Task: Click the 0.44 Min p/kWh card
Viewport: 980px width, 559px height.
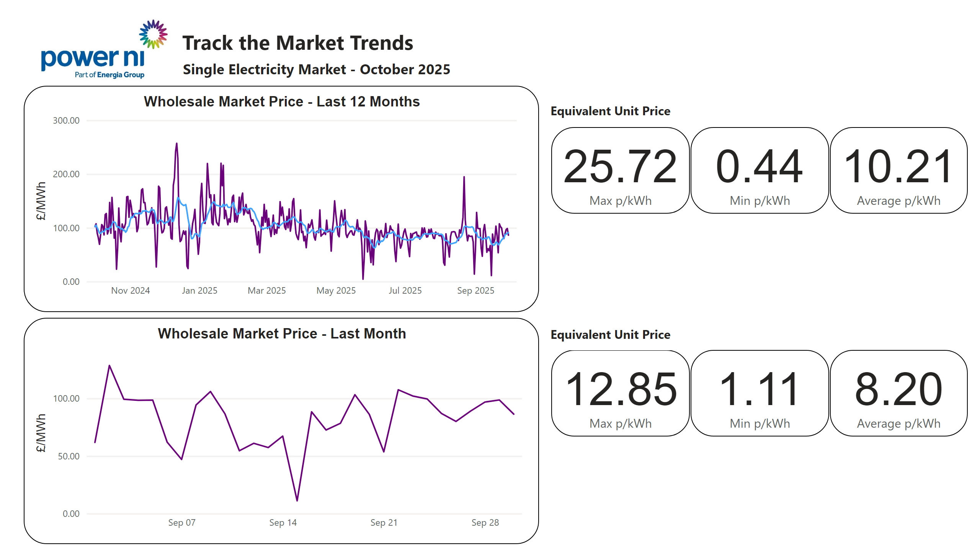Action: (x=759, y=170)
